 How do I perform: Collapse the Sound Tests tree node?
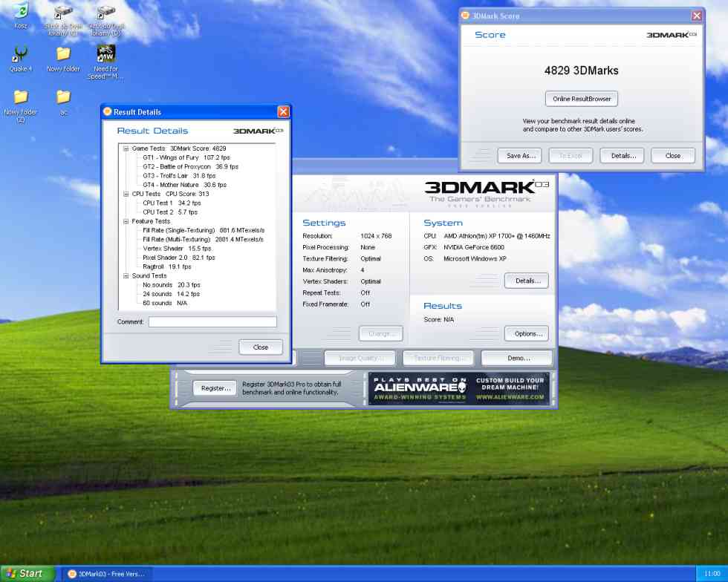[x=126, y=275]
